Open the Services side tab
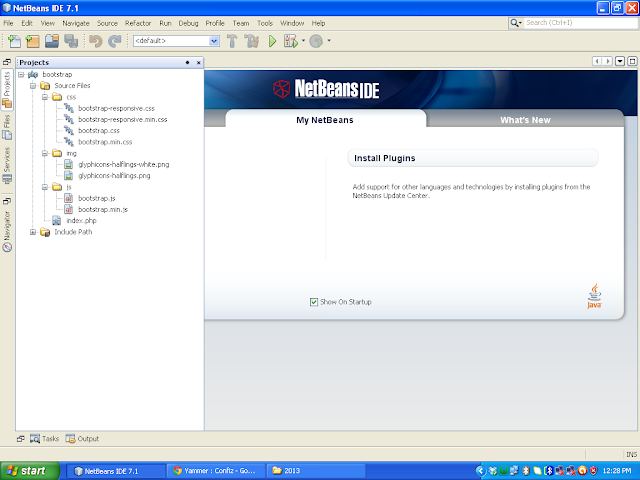This screenshot has width=640, height=480. [7, 165]
